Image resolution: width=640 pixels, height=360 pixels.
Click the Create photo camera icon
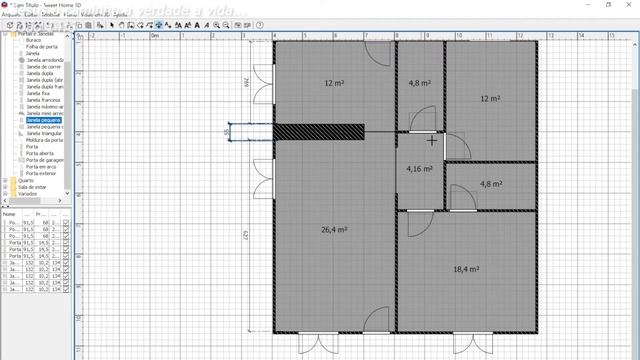click(x=238, y=25)
